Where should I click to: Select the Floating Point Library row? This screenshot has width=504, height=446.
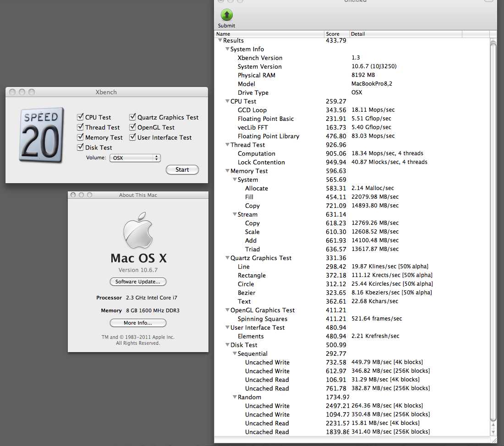tap(352, 136)
